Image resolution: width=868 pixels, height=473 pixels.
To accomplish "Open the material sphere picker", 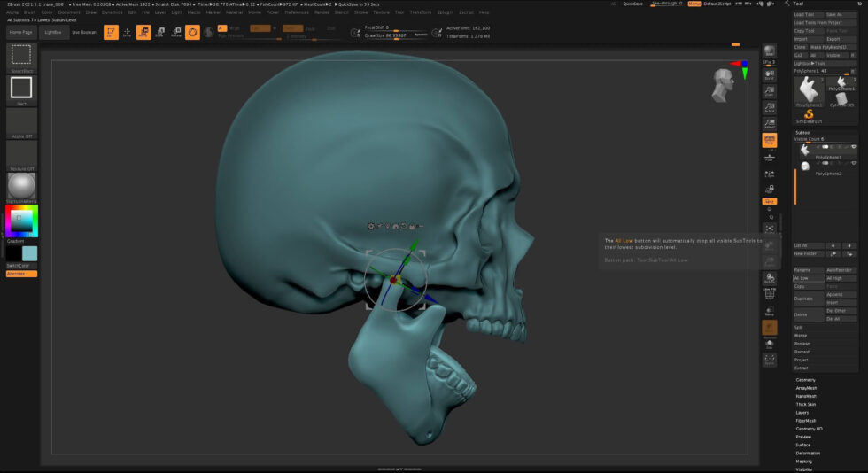I will [x=21, y=185].
